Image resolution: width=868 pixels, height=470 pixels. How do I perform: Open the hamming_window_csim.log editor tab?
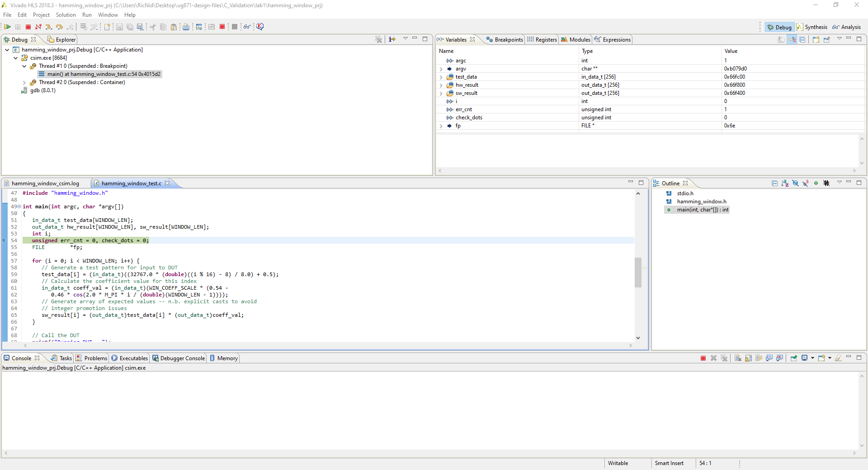click(45, 183)
